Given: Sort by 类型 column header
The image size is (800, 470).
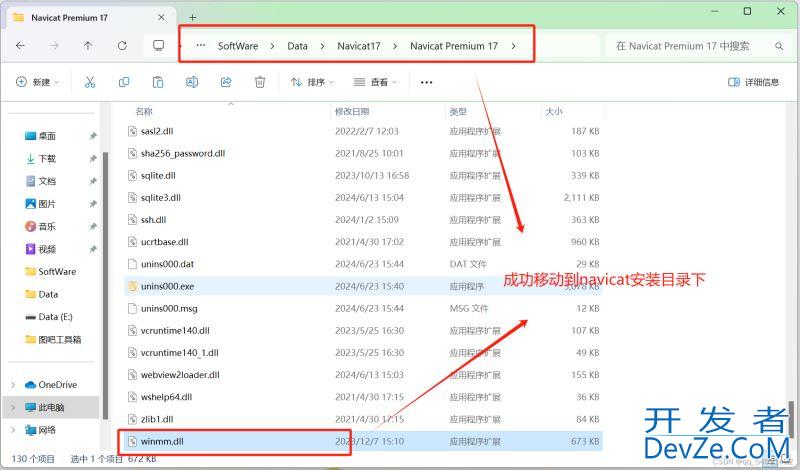Looking at the screenshot, I should [x=458, y=111].
